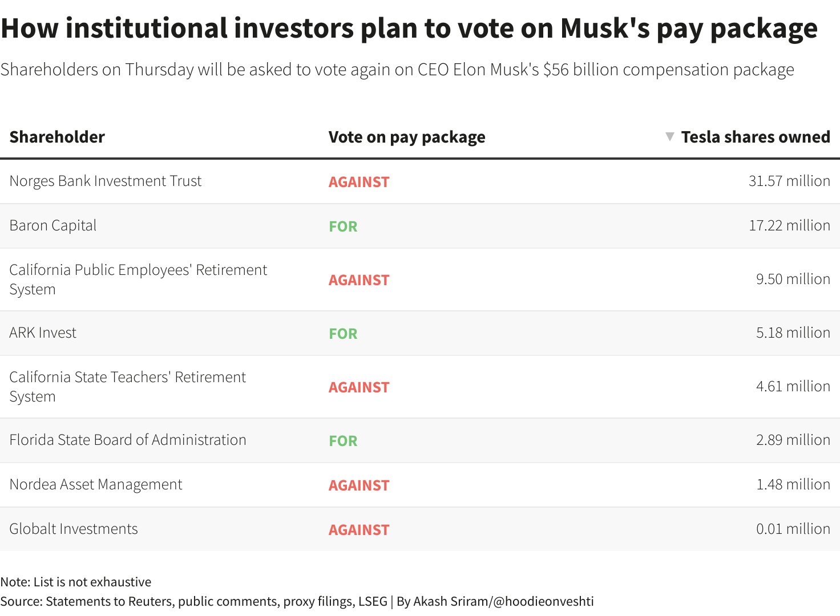This screenshot has width=840, height=616.
Task: Select the ARK Invest shareholder cell
Action: pyautogui.click(x=43, y=333)
